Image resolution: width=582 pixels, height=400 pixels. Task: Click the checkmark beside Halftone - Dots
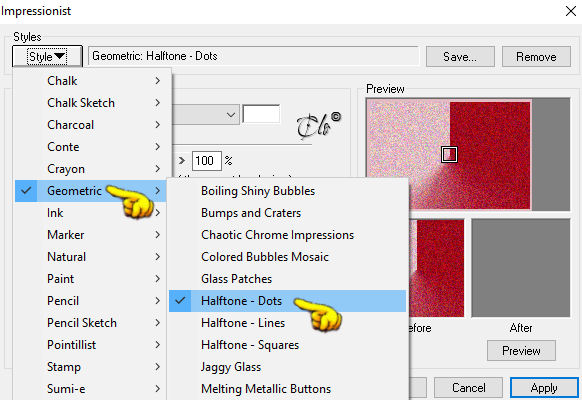pyautogui.click(x=180, y=301)
